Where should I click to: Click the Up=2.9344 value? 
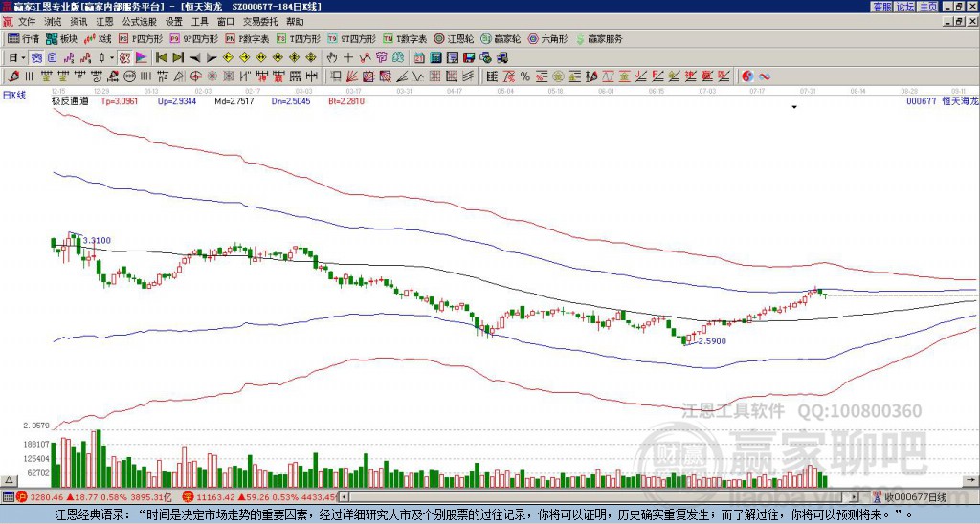coord(177,100)
